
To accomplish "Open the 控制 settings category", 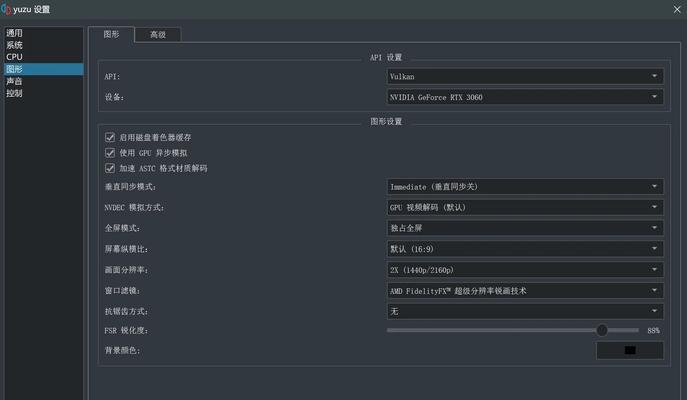I will 43,93.
